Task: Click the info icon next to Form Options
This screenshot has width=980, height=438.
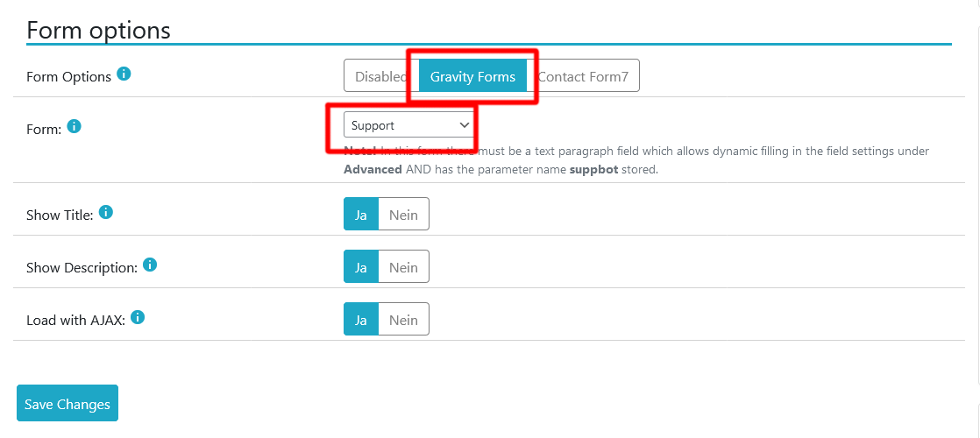Action: click(x=124, y=74)
